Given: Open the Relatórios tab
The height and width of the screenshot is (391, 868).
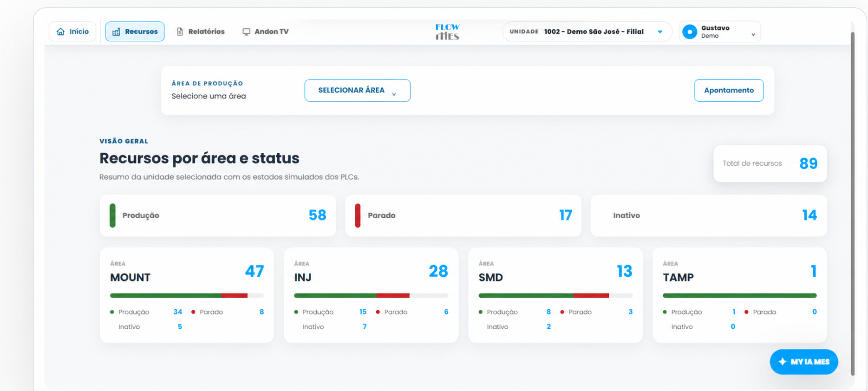Looking at the screenshot, I should [201, 32].
